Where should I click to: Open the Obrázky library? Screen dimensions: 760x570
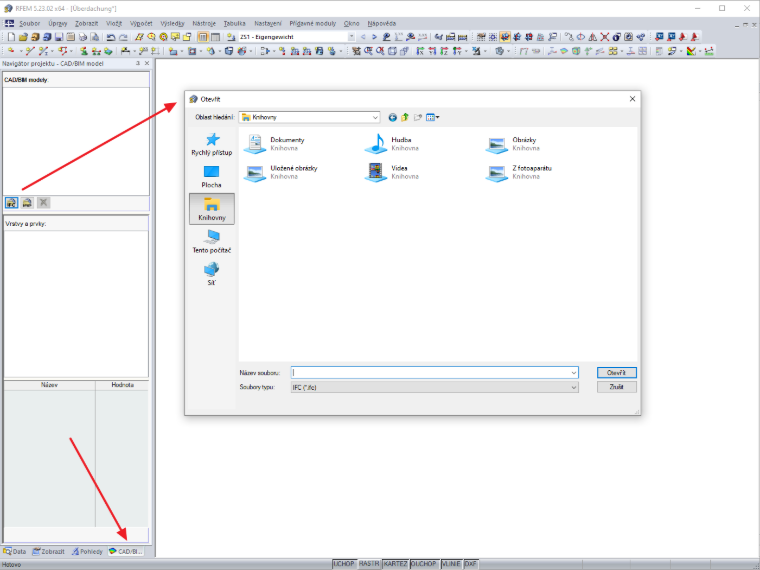coord(513,144)
